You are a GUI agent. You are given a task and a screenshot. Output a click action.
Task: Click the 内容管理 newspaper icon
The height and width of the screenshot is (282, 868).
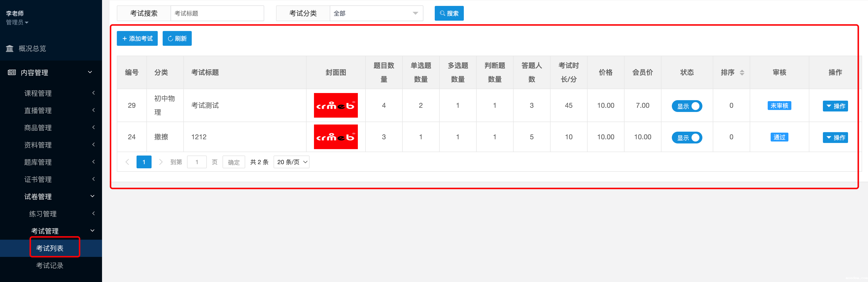12,72
